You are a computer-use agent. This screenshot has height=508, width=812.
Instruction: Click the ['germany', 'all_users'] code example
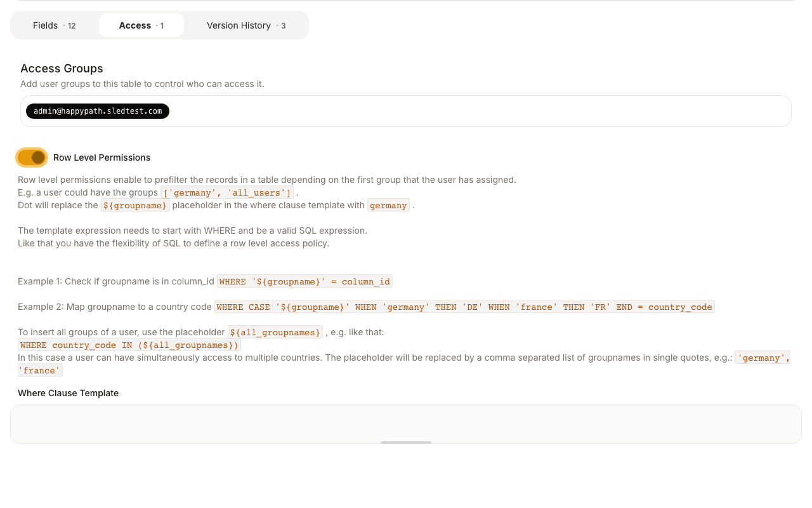(227, 192)
